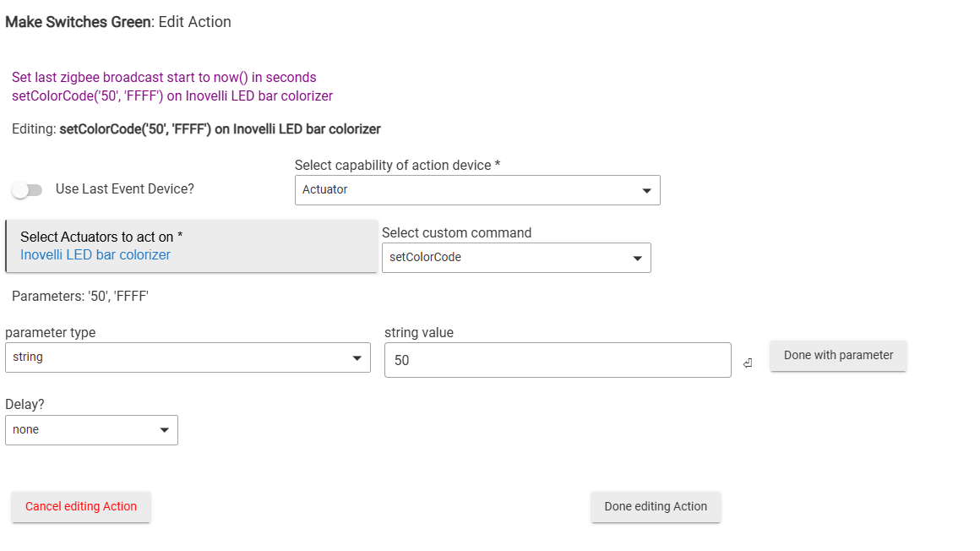Click the string value field label
Screen dimensions: 980x551
pos(419,333)
